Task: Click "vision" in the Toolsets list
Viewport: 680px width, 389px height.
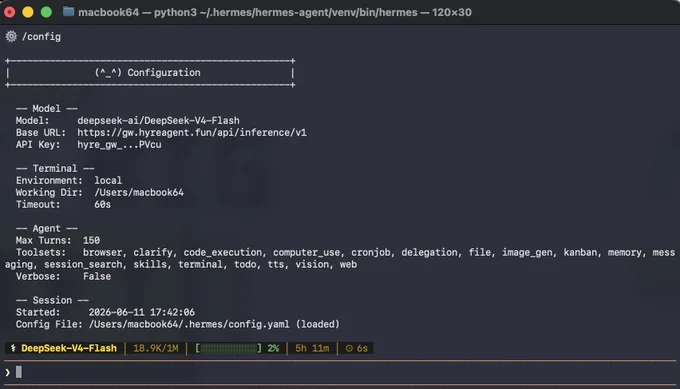Action: [x=312, y=265]
